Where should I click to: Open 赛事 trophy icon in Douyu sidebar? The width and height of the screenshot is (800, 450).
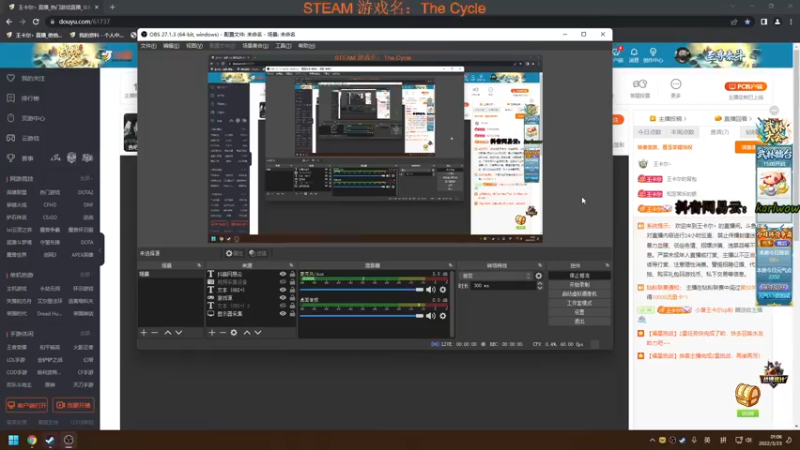click(x=11, y=158)
